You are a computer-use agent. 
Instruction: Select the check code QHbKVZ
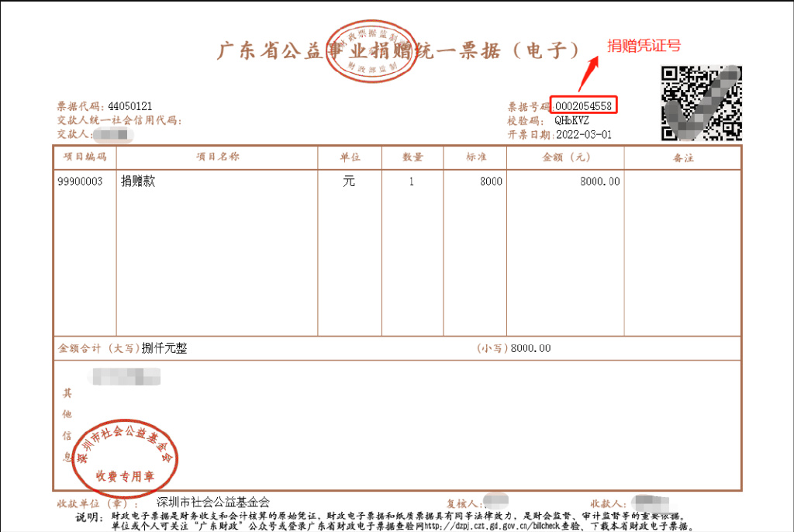point(571,120)
